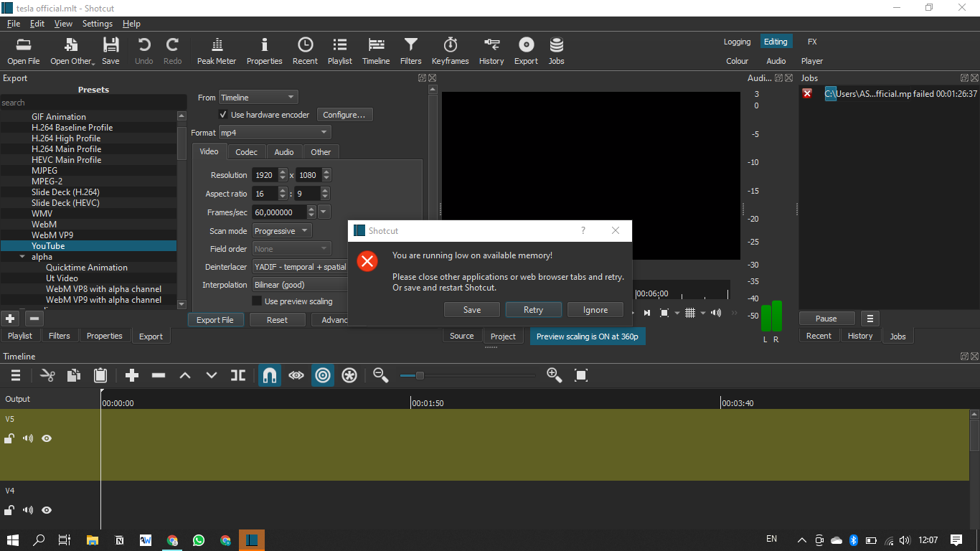Click the Redo toolbar icon
Image resolution: width=980 pixels, height=551 pixels.
(173, 52)
